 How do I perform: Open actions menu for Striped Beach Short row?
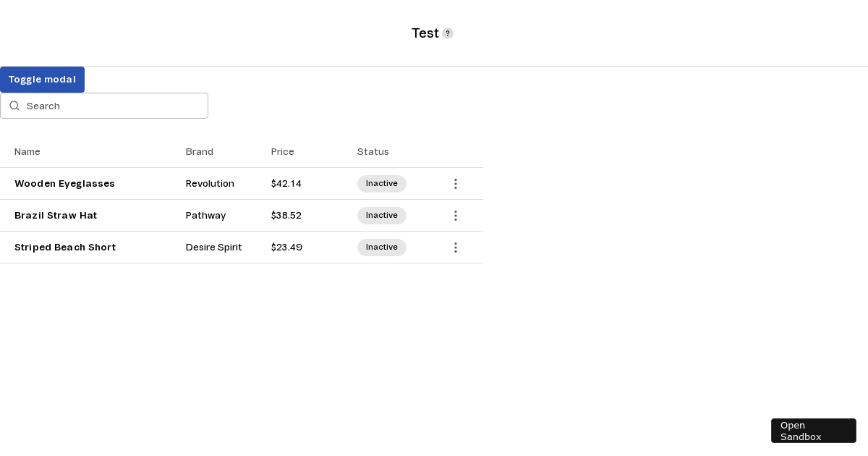point(455,248)
